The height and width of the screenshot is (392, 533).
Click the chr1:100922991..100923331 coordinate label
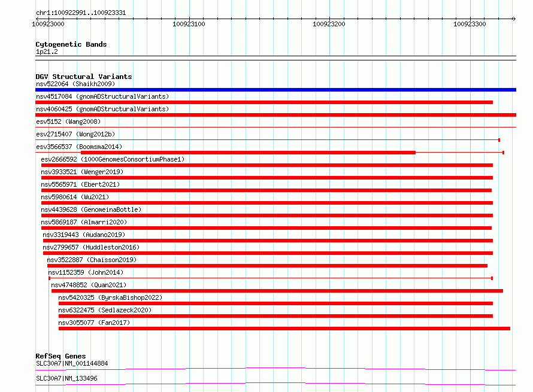(81, 13)
